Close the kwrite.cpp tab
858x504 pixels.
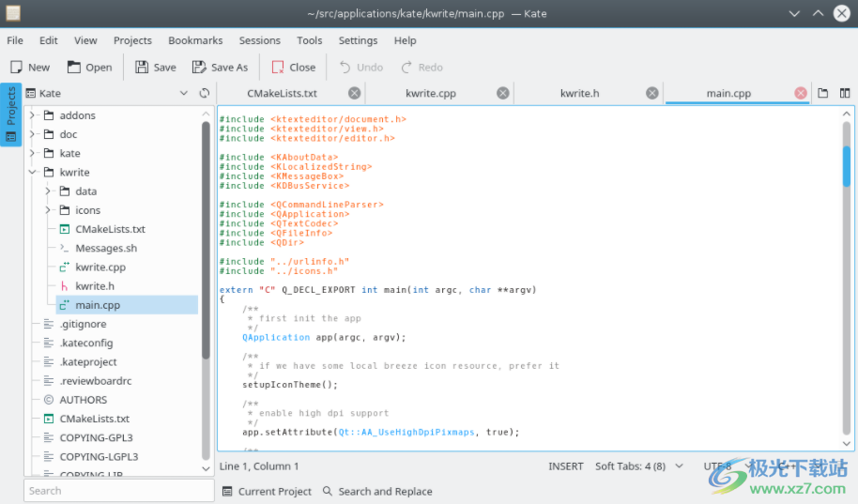pyautogui.click(x=503, y=93)
